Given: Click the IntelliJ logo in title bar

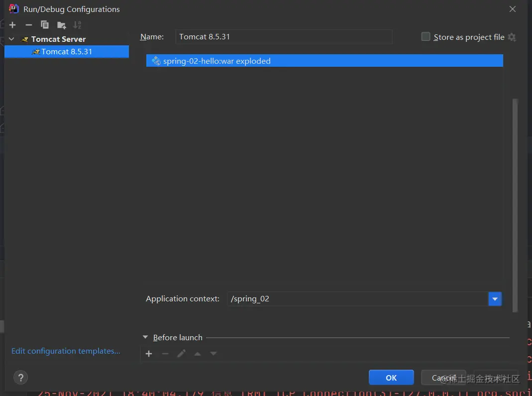Looking at the screenshot, I should 13,8.
